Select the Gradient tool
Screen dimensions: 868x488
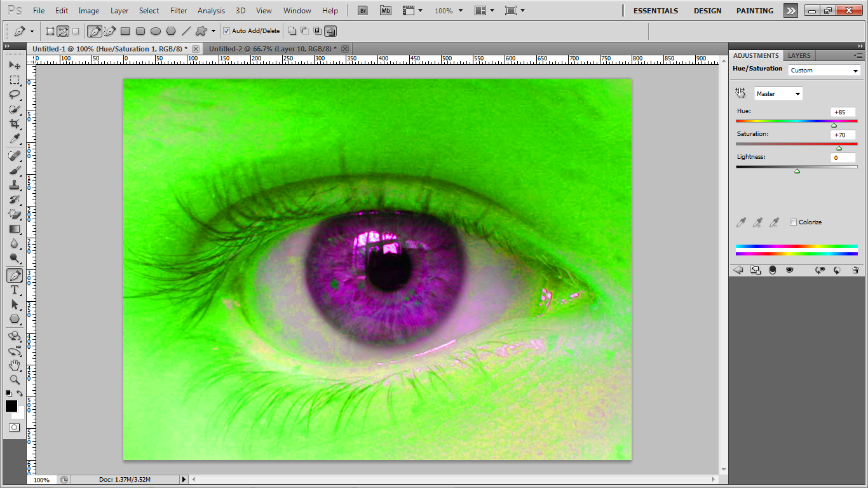point(14,229)
